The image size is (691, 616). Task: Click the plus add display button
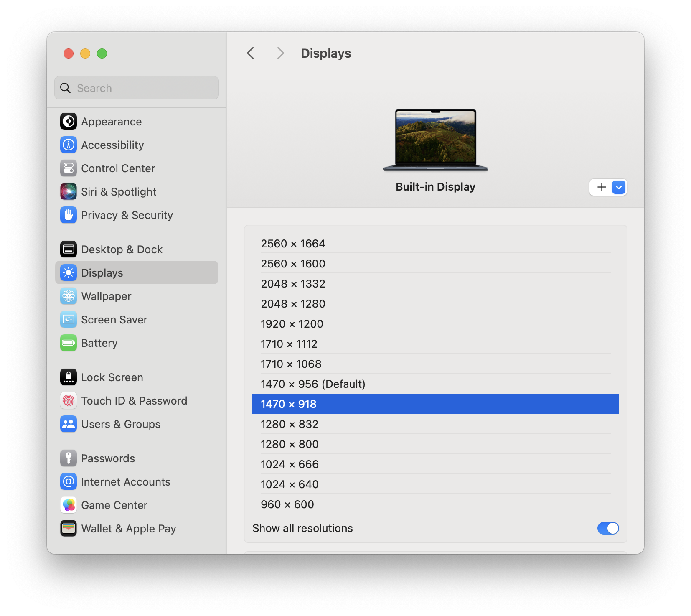[601, 187]
